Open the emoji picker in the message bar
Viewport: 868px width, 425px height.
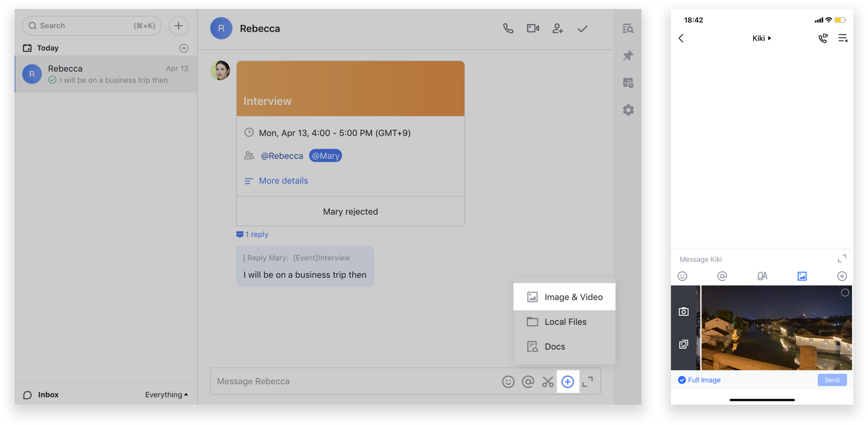508,381
